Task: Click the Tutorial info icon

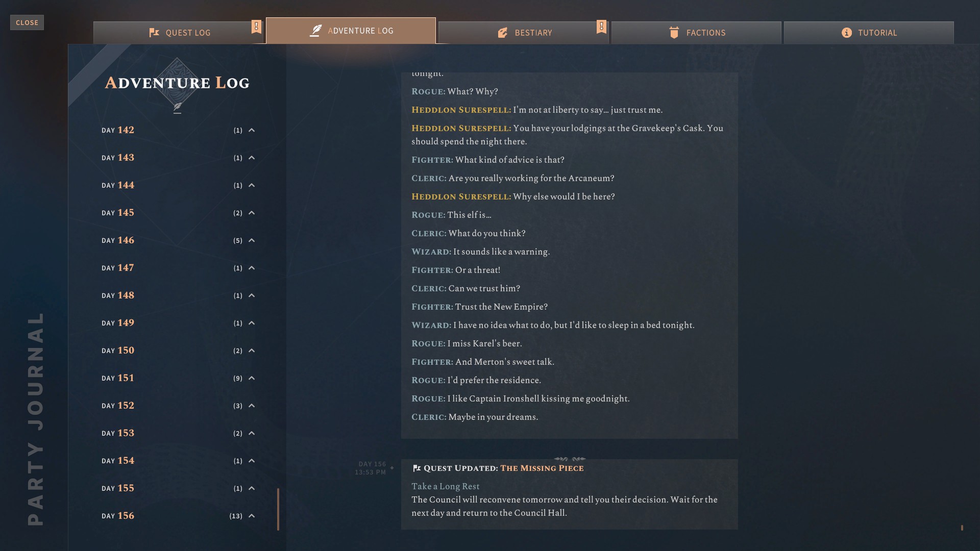Action: 847,33
